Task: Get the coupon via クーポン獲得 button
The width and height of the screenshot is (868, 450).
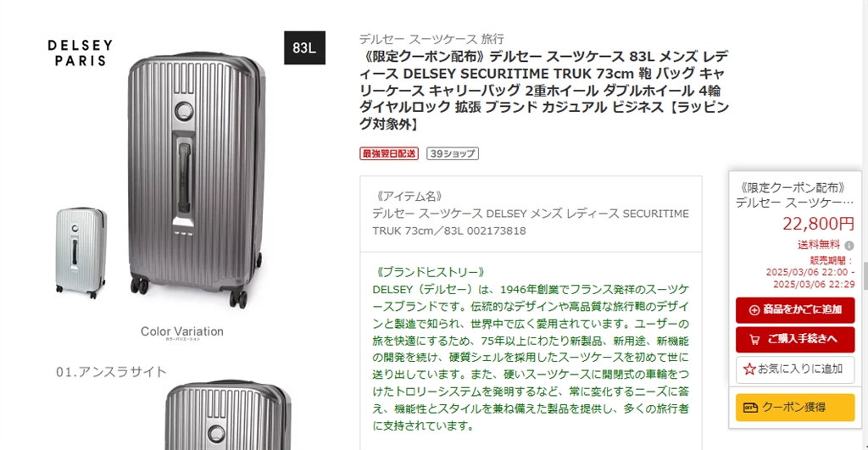Action: [795, 408]
